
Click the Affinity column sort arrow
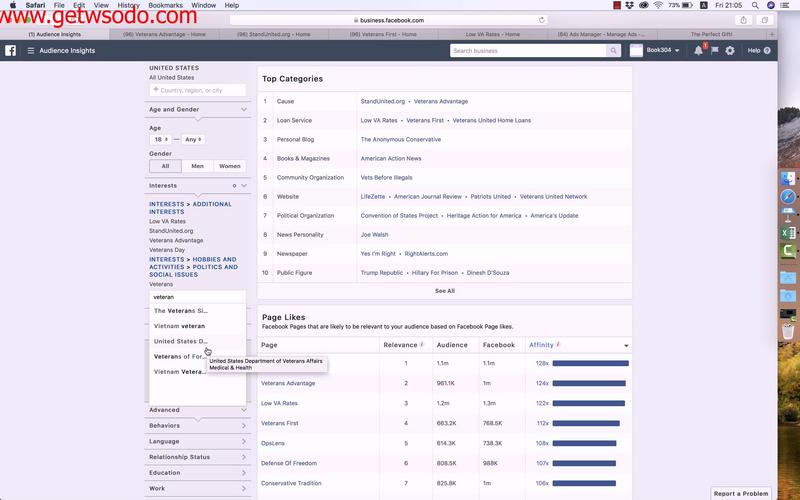(x=626, y=345)
